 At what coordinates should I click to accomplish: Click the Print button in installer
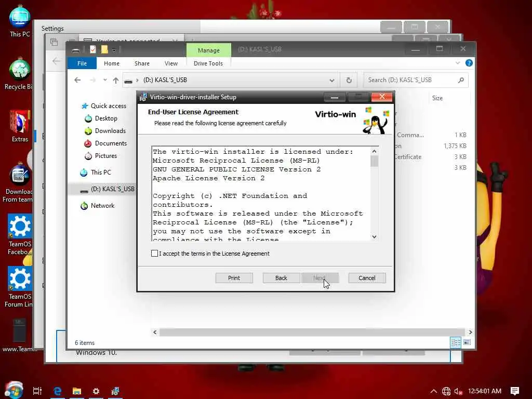(x=234, y=278)
